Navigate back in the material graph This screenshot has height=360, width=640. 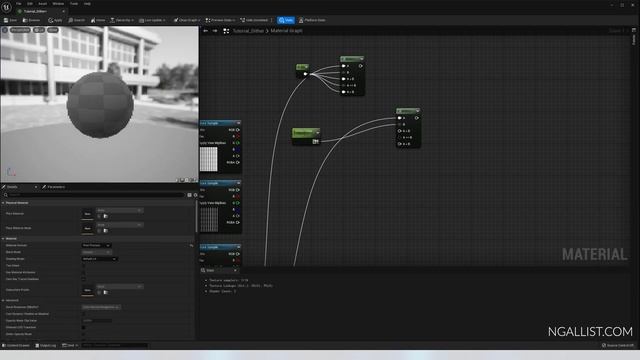(206, 31)
